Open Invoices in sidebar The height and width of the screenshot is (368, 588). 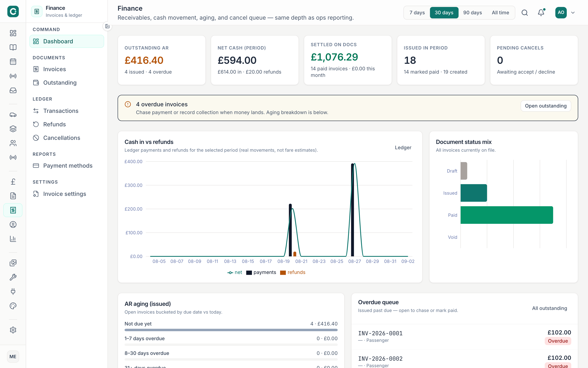click(x=67, y=69)
